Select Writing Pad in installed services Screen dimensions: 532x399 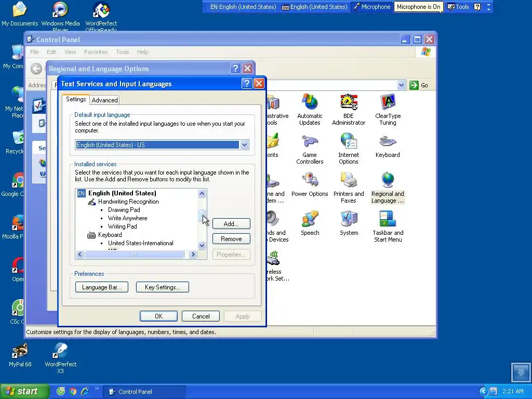123,227
